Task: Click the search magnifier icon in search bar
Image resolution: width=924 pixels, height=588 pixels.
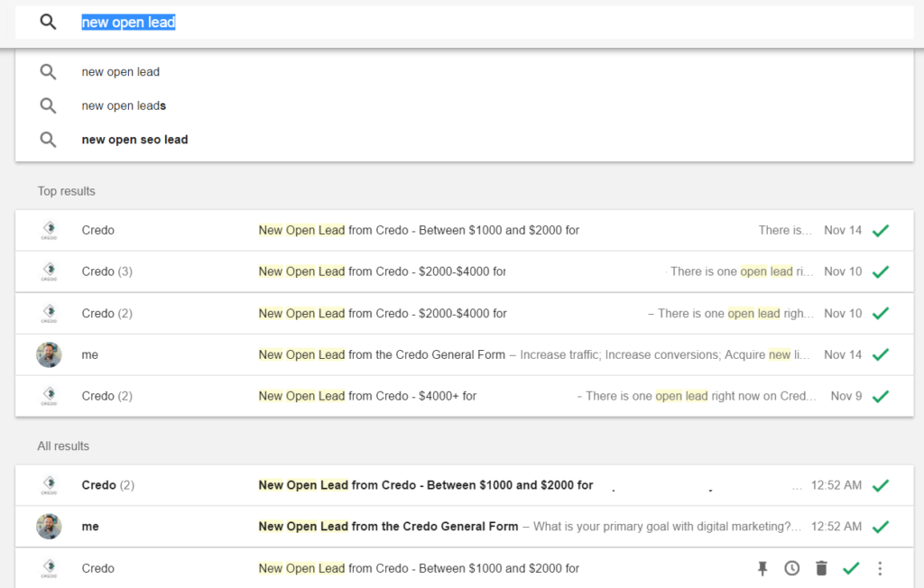Action: click(48, 23)
